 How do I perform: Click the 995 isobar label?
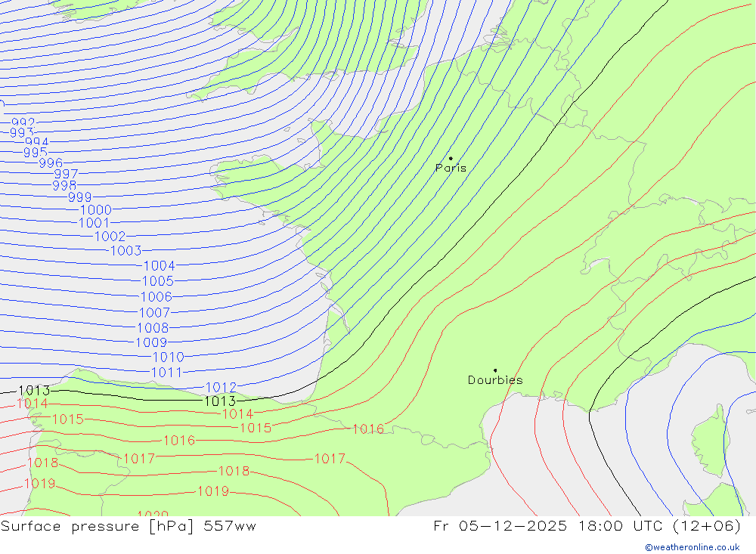pos(36,153)
